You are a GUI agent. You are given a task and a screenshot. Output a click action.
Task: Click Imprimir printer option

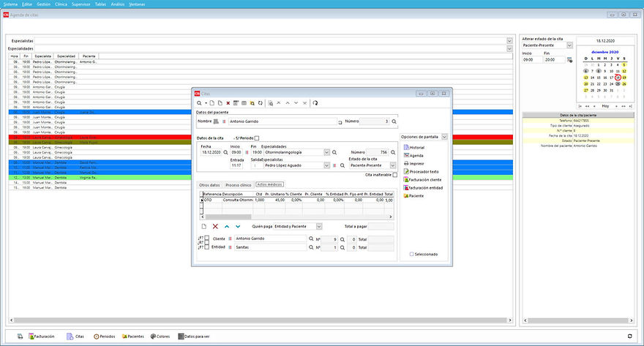tap(413, 163)
